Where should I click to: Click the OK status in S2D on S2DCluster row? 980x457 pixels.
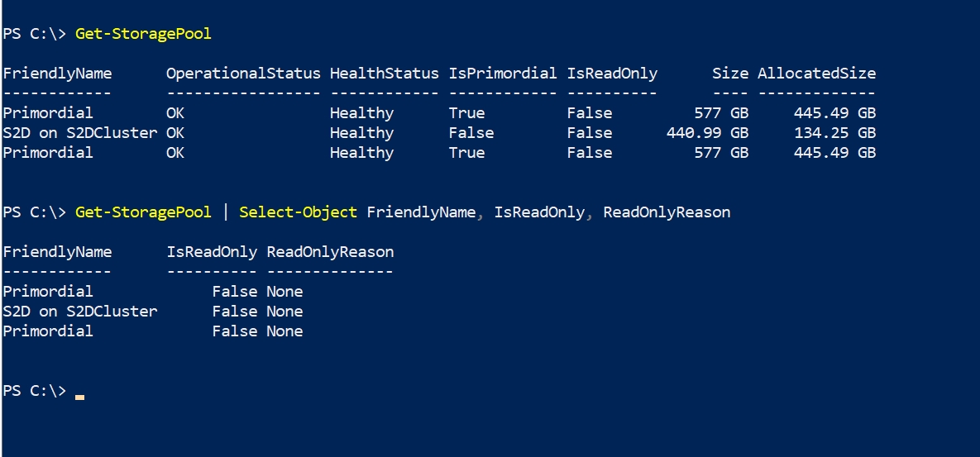pos(175,133)
